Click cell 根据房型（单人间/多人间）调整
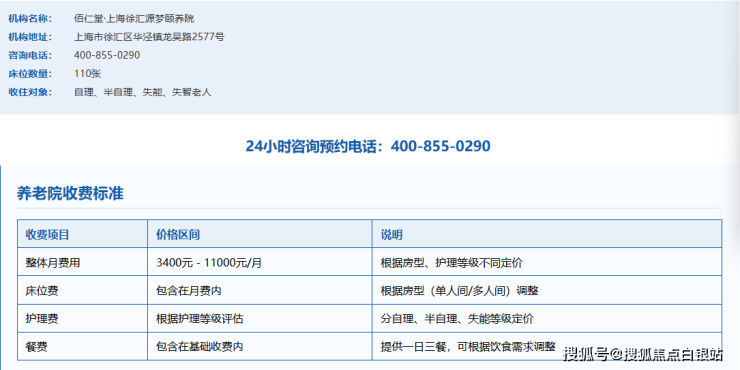The image size is (740, 370). click(x=460, y=291)
